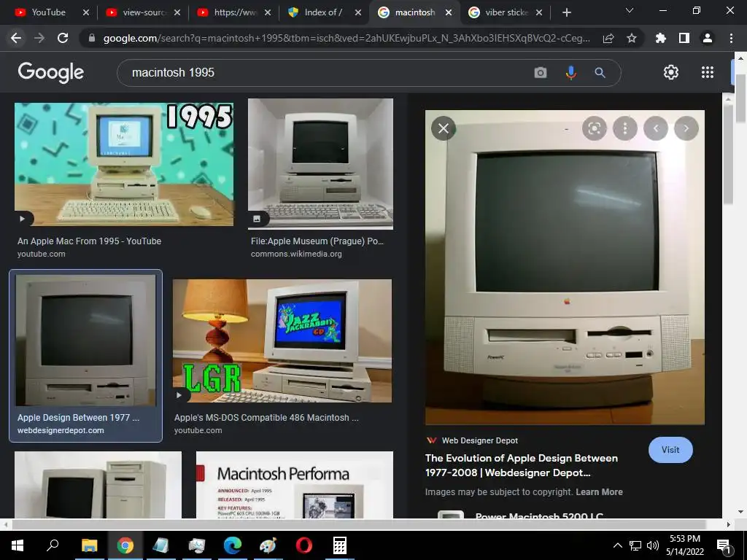Open An Apple Mac From 1995 - YouTube link
The image size is (747, 560).
pos(90,241)
